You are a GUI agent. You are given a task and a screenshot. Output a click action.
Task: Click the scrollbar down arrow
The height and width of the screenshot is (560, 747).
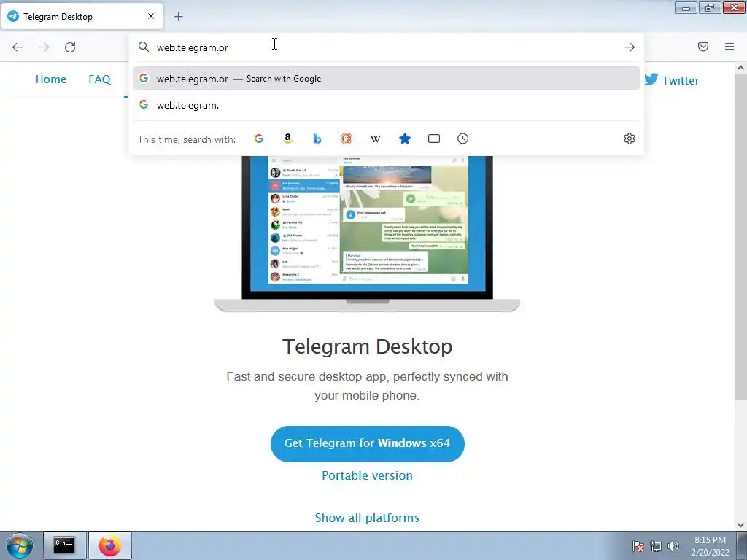click(x=740, y=525)
